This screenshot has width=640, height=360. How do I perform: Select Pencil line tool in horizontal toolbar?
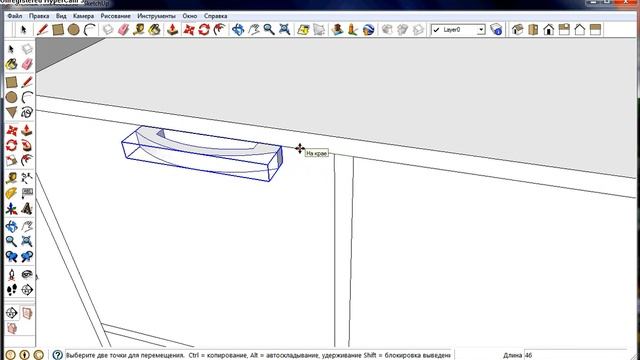(x=42, y=29)
